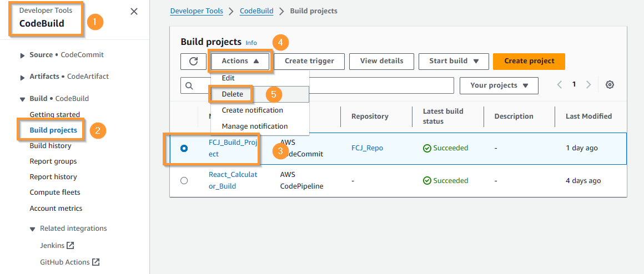Open Compute fleets in the sidebar
The image size is (644, 274).
(x=54, y=192)
